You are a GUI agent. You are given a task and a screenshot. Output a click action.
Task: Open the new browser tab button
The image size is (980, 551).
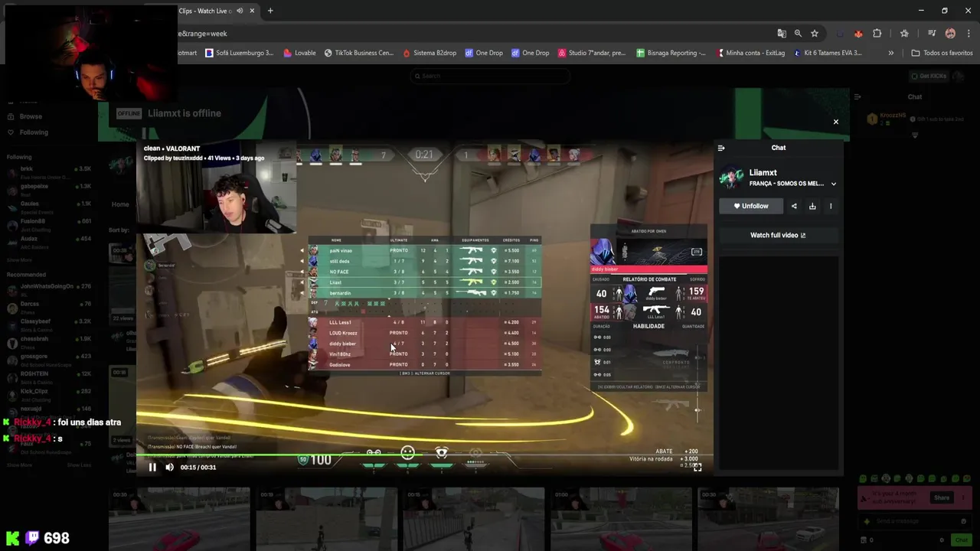tap(270, 11)
